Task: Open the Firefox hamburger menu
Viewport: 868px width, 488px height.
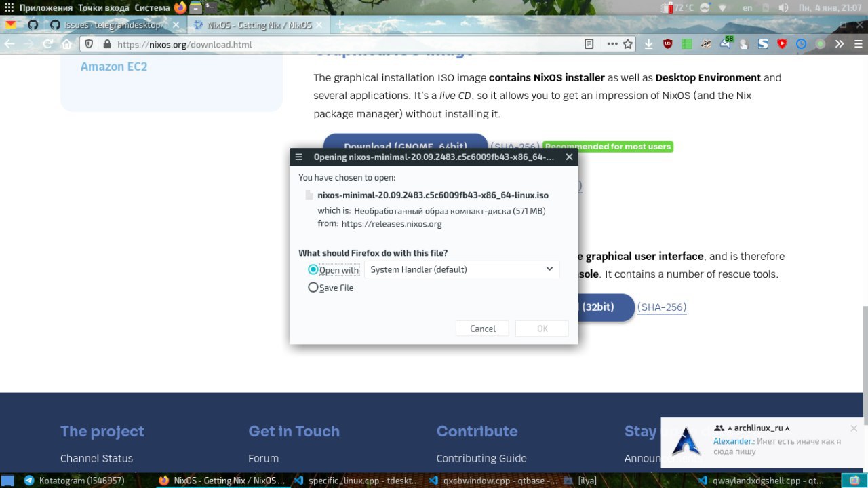Action: tap(857, 43)
